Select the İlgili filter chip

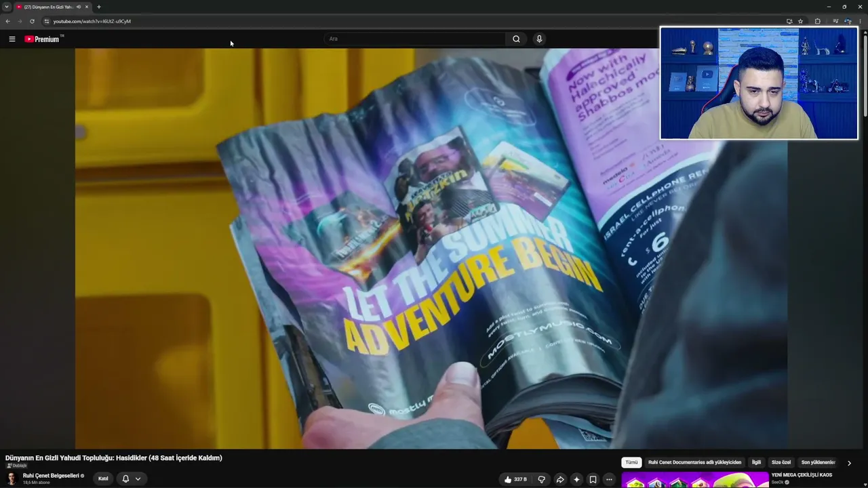point(756,462)
